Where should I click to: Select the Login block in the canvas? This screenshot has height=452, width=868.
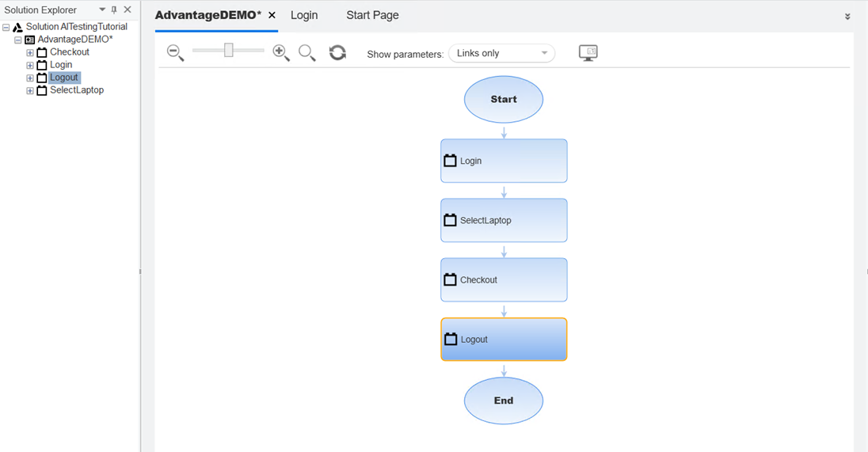point(504,161)
